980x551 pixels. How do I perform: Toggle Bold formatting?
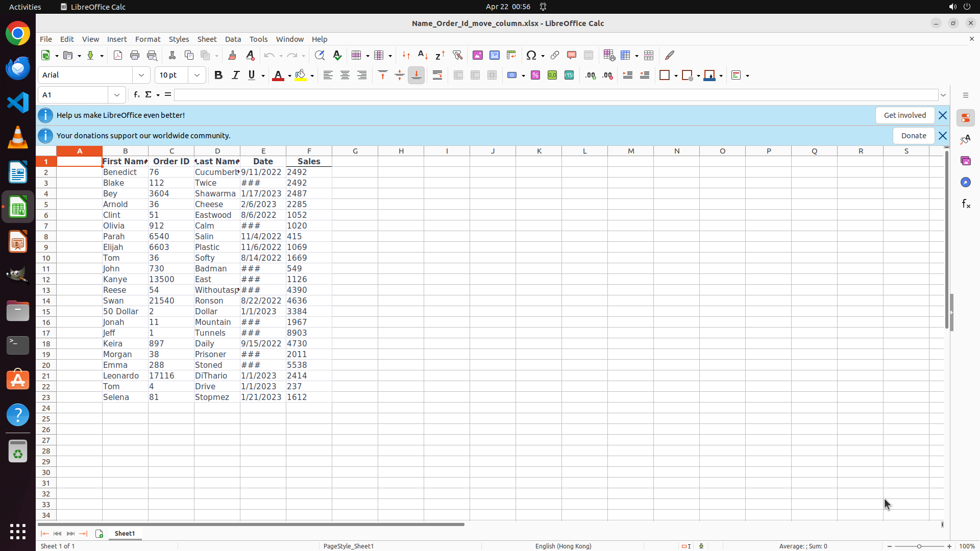click(218, 75)
